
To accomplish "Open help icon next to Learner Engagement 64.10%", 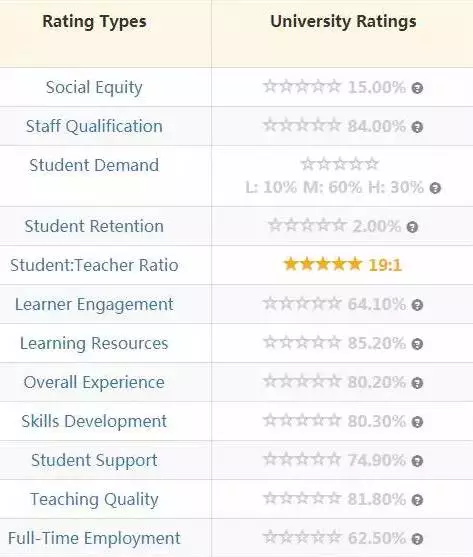I will pos(417,305).
